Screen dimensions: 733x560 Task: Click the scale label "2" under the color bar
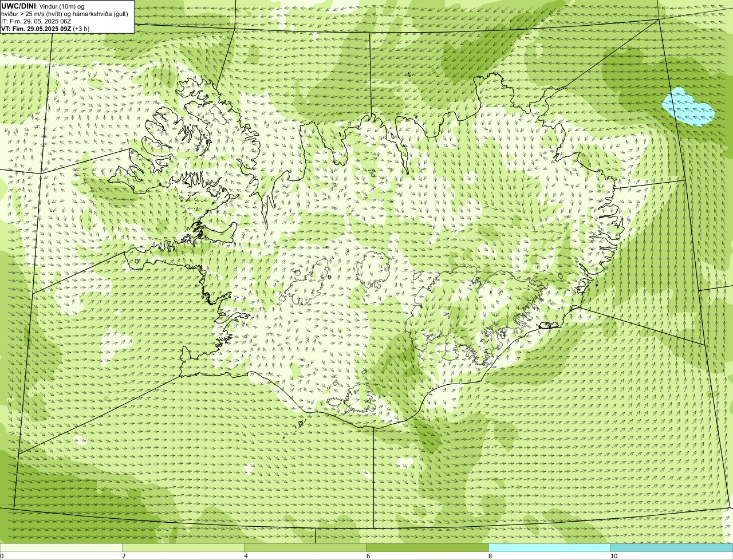124,556
